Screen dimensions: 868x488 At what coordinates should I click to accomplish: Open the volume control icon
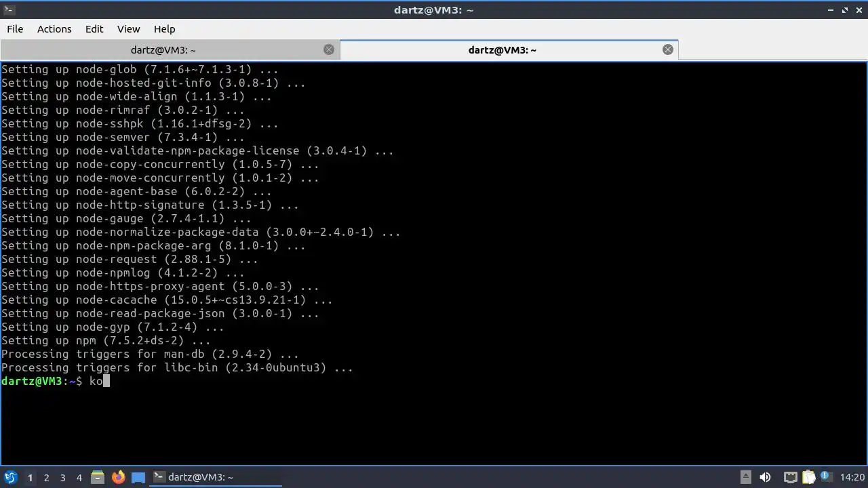click(765, 477)
